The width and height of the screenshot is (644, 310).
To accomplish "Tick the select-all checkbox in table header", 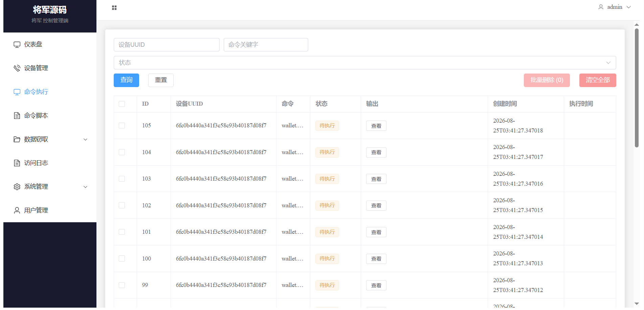I will [122, 104].
